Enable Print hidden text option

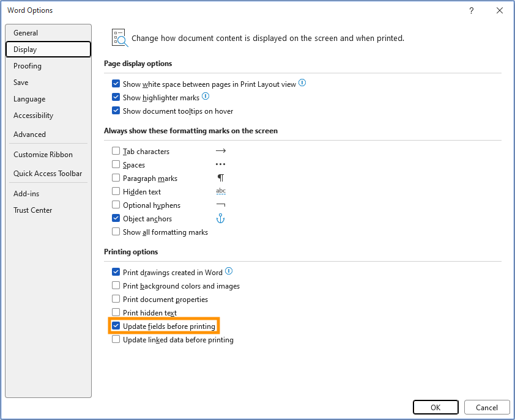pyautogui.click(x=116, y=312)
